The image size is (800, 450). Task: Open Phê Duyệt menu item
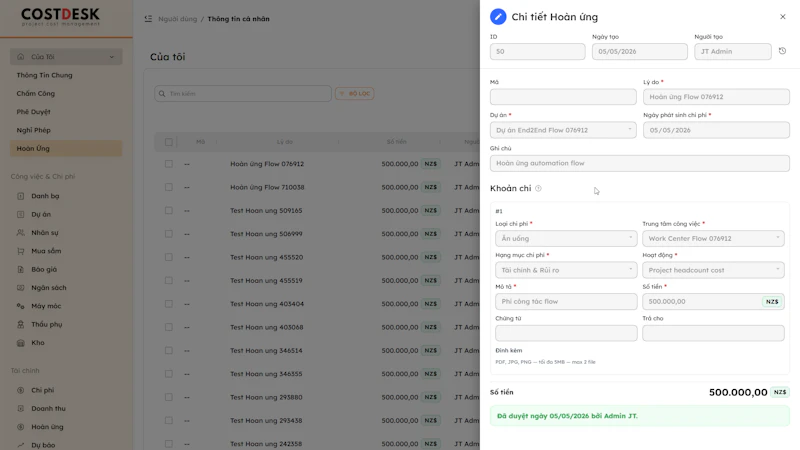click(x=34, y=112)
